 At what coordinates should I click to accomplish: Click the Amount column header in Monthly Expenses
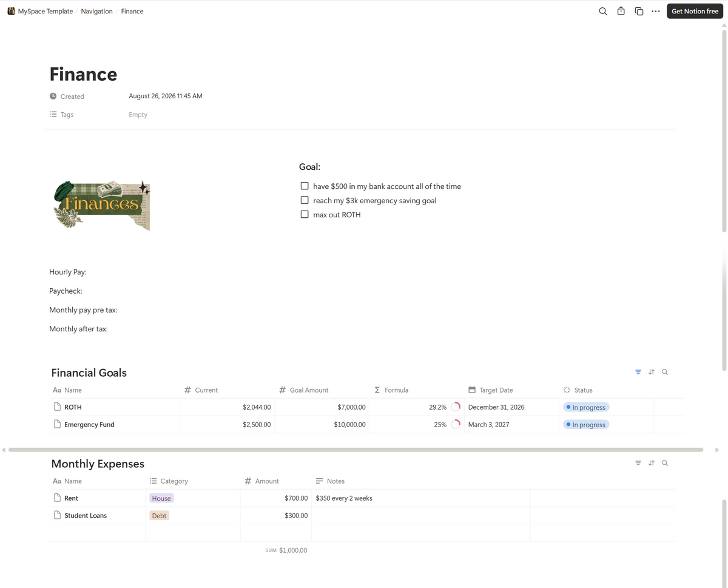click(276, 481)
